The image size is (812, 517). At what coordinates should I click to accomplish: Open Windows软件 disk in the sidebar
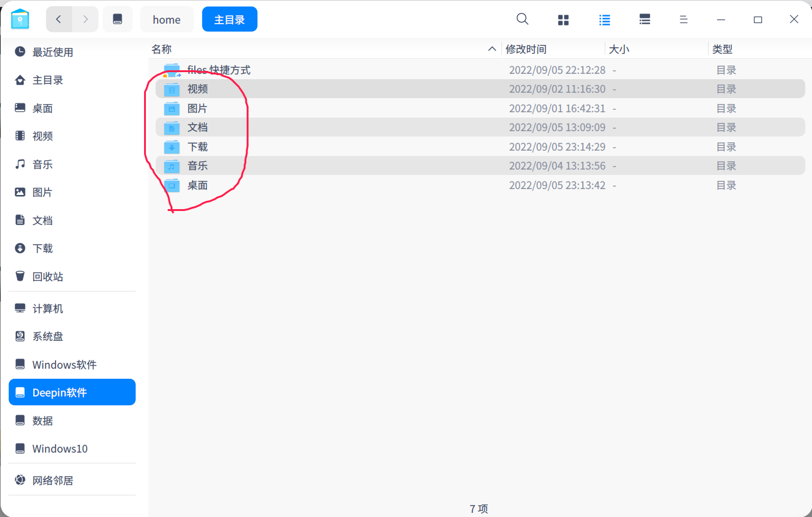[73, 365]
